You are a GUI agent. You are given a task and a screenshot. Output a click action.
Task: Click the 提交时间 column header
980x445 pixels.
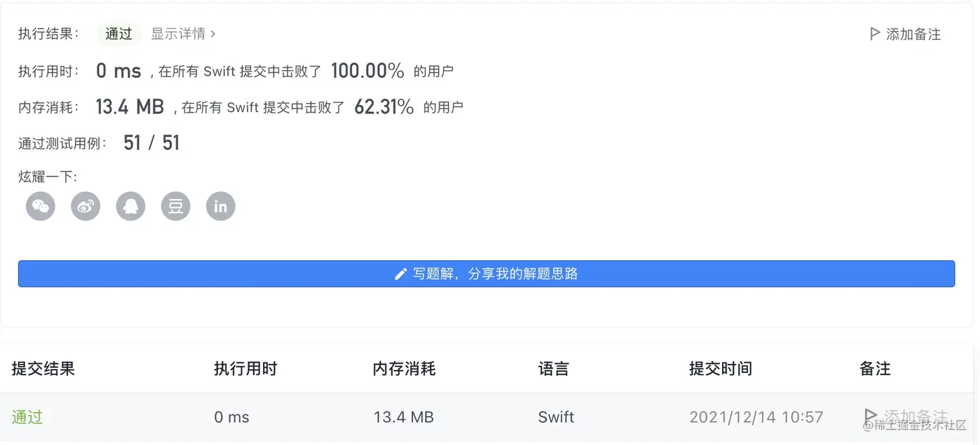pos(721,369)
